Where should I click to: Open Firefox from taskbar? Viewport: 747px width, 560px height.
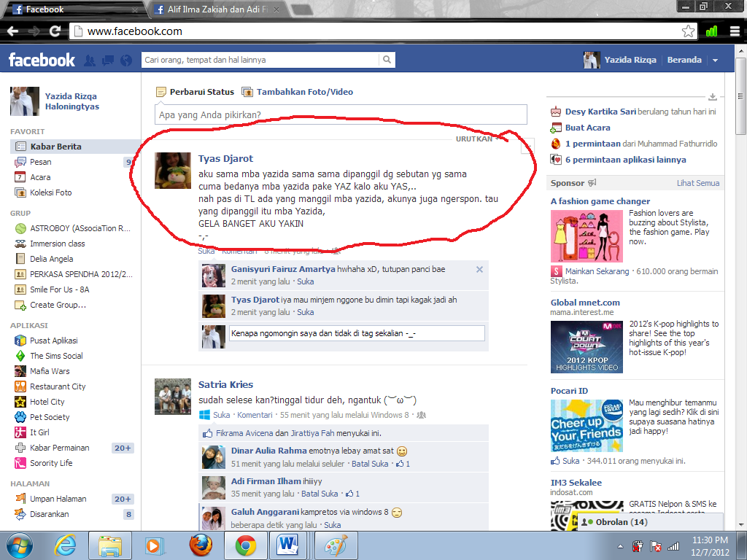pyautogui.click(x=201, y=545)
